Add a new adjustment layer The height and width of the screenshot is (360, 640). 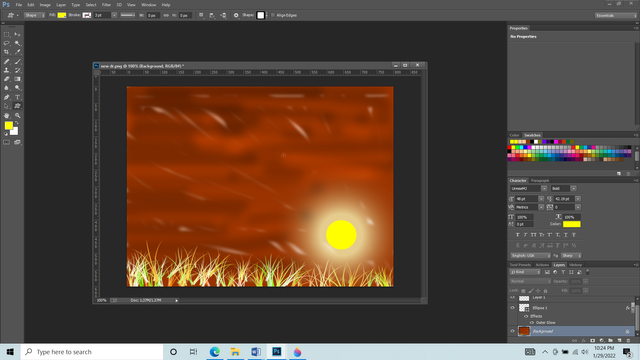pos(601,340)
